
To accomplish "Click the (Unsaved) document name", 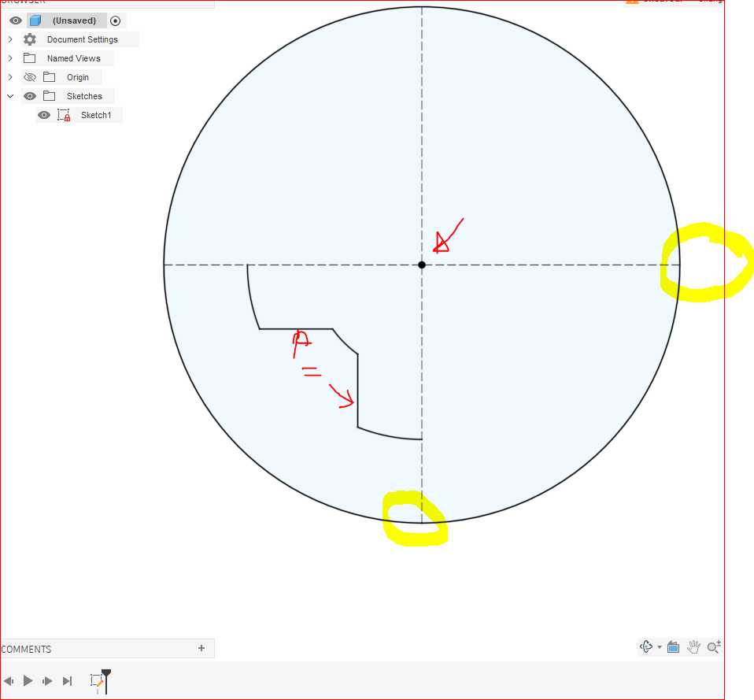I will (x=74, y=20).
